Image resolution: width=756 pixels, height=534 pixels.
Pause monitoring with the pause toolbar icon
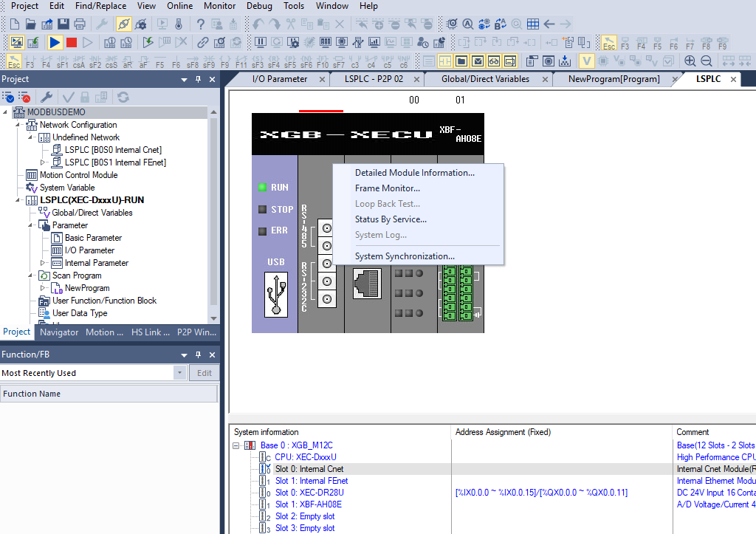[261, 41]
